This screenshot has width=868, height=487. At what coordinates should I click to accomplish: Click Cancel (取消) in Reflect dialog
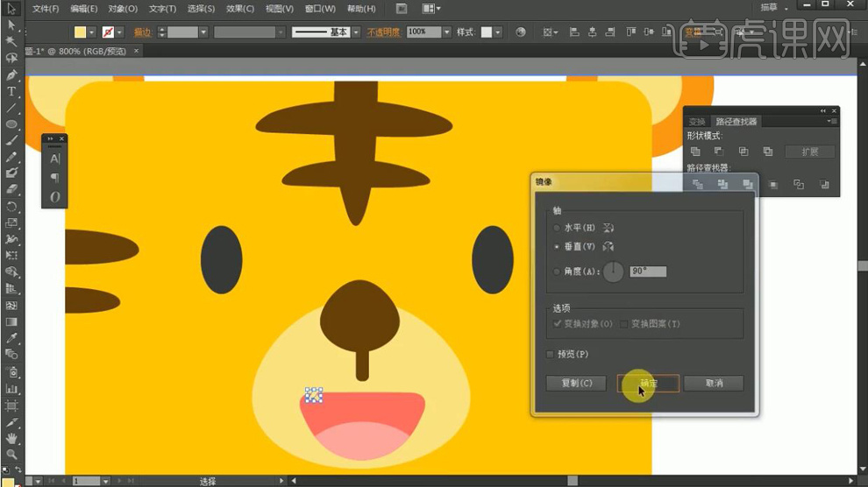(x=714, y=383)
